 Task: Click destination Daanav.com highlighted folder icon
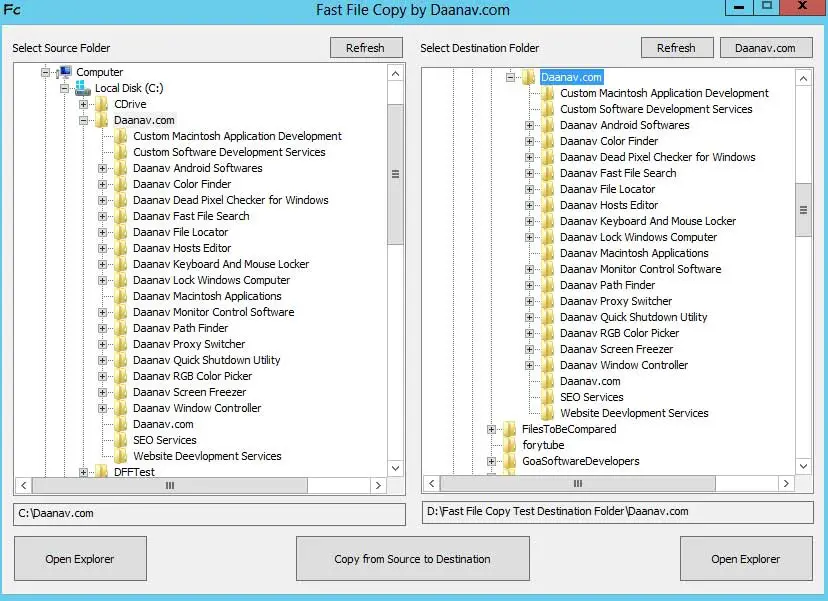pyautogui.click(x=529, y=77)
